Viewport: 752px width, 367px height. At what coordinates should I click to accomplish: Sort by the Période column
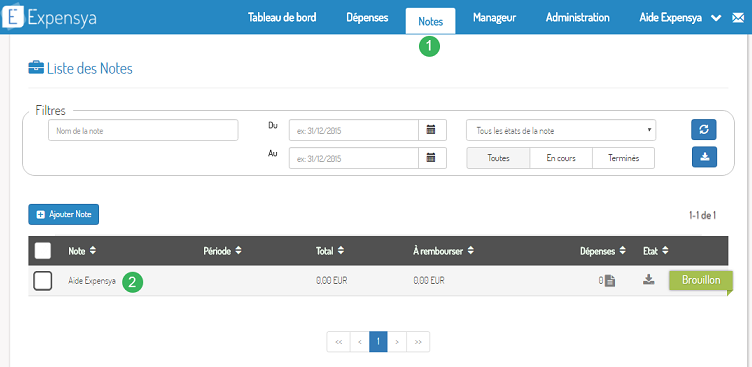click(x=222, y=250)
